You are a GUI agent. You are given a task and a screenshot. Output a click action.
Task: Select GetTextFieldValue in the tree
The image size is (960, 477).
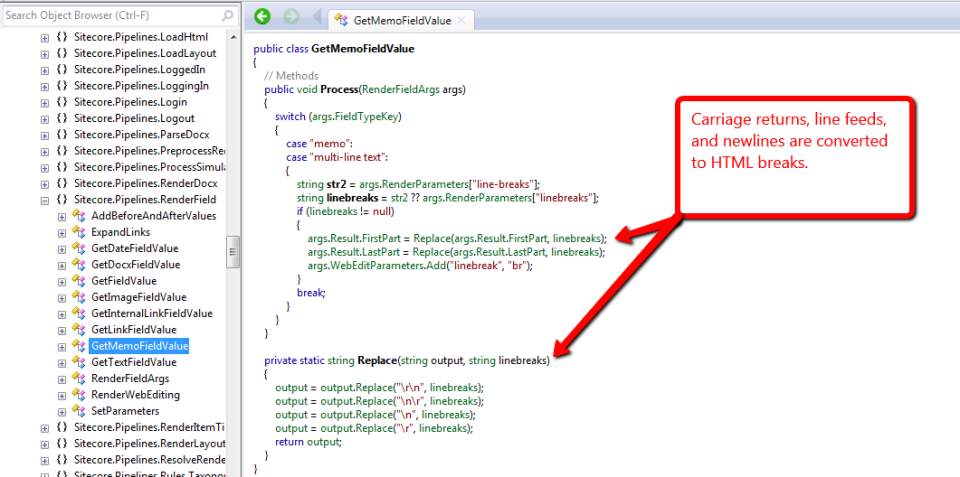click(x=133, y=362)
